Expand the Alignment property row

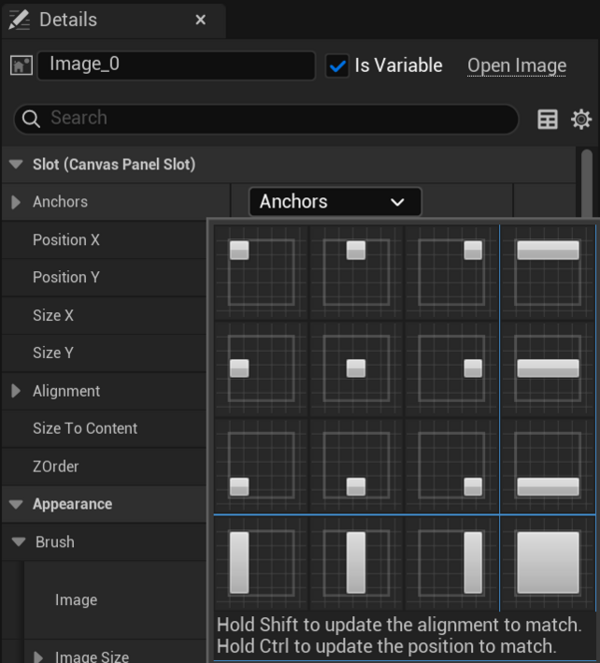(16, 391)
